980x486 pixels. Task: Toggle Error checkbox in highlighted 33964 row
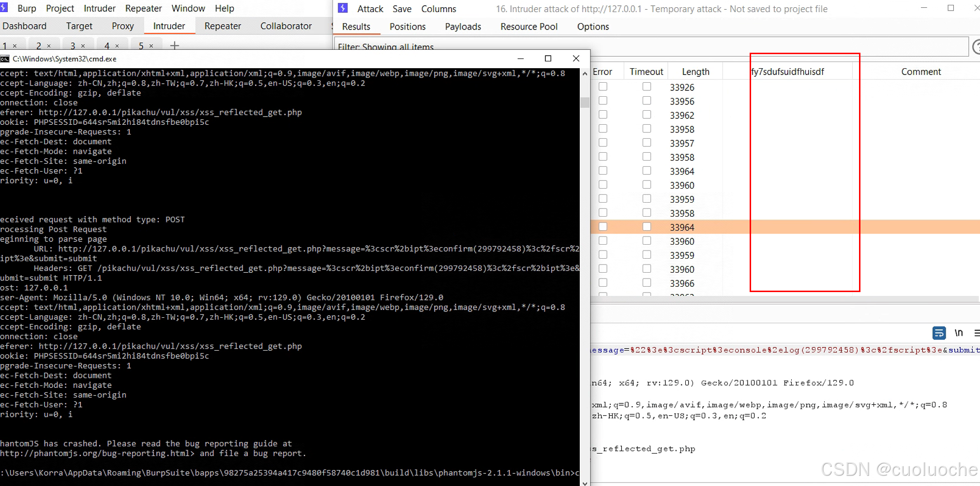tap(603, 227)
